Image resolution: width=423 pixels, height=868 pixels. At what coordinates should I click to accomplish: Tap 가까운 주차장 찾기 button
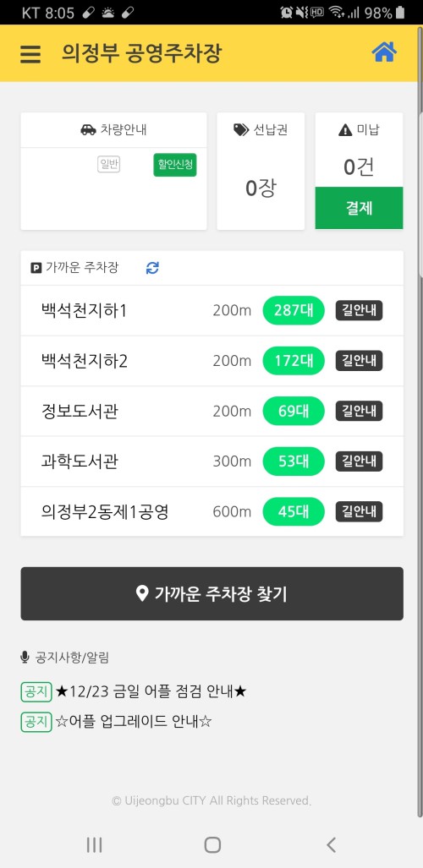(211, 593)
